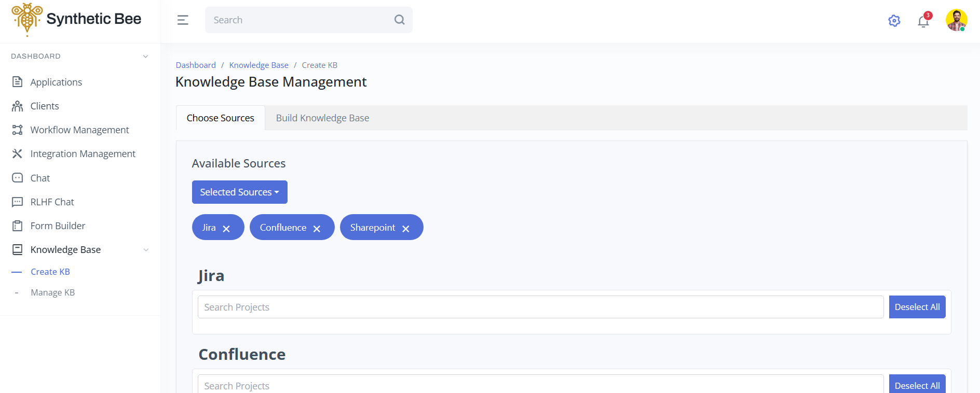The image size is (980, 393).
Task: Click the Form Builder clipboard icon
Action: tap(17, 226)
